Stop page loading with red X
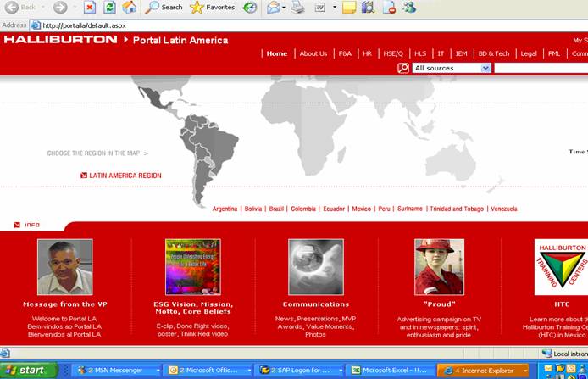The image size is (588, 379). (90, 7)
